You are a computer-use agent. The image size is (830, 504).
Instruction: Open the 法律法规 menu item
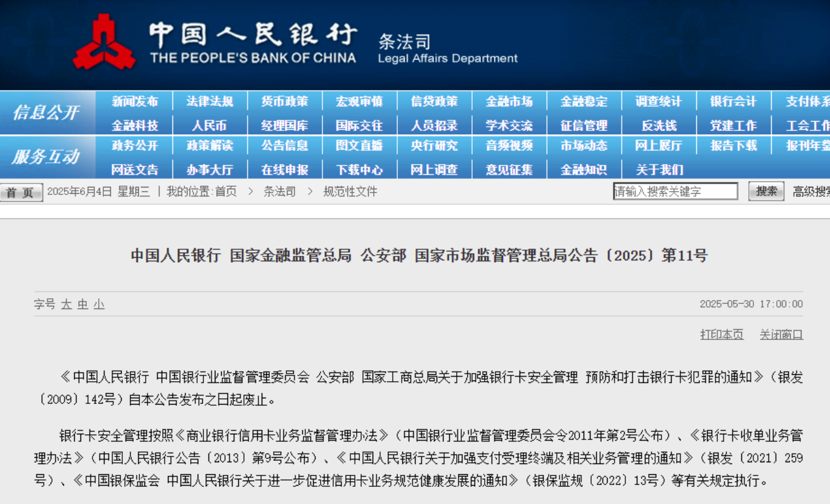pyautogui.click(x=210, y=101)
